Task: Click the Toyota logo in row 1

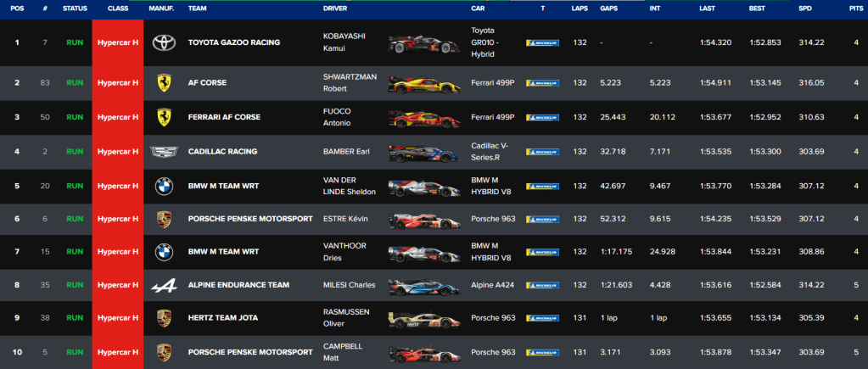Action: [164, 42]
